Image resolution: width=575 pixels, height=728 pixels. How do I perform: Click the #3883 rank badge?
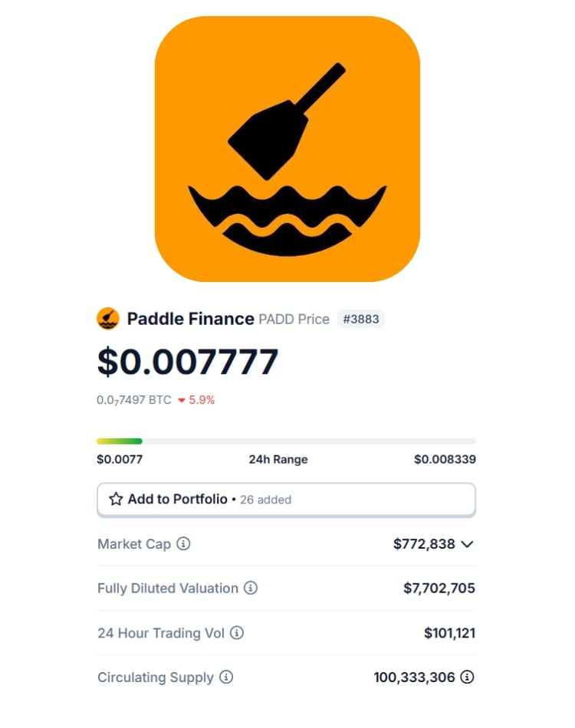coord(361,319)
